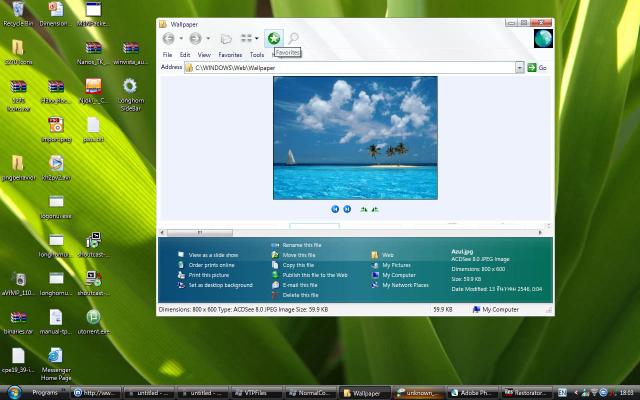The height and width of the screenshot is (400, 640).
Task: Click the spinning globe throbber icon
Action: pyautogui.click(x=543, y=38)
